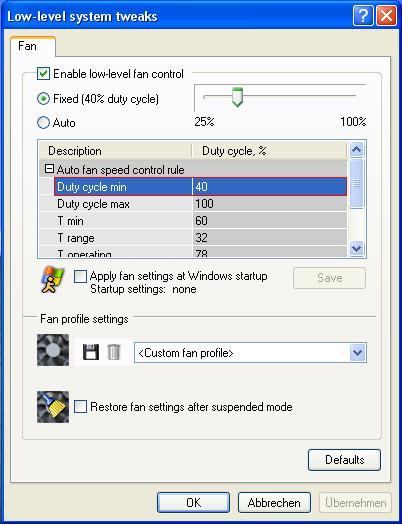Viewport: 402px width, 524px height.
Task: Click the Abbrechen button
Action: (x=274, y=503)
